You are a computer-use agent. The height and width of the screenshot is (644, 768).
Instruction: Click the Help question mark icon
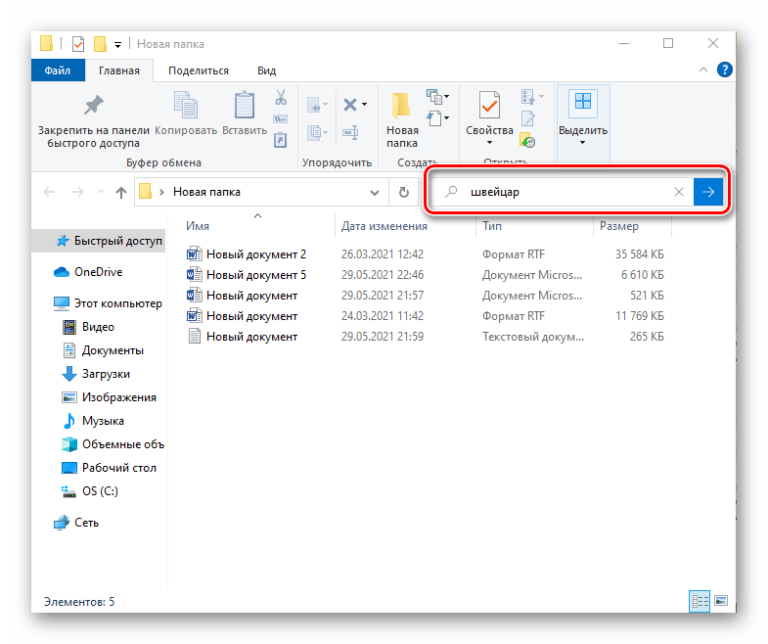pyautogui.click(x=725, y=70)
